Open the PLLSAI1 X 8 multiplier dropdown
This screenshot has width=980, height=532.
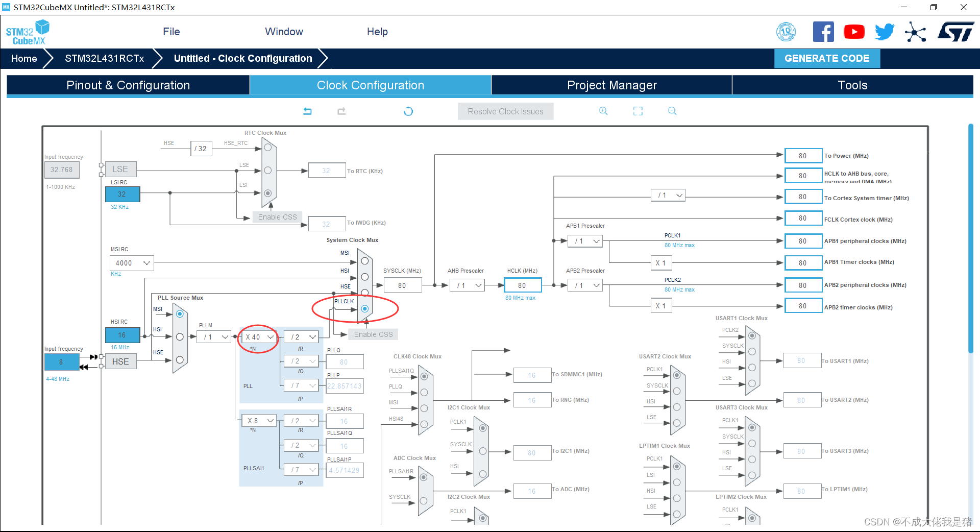259,421
